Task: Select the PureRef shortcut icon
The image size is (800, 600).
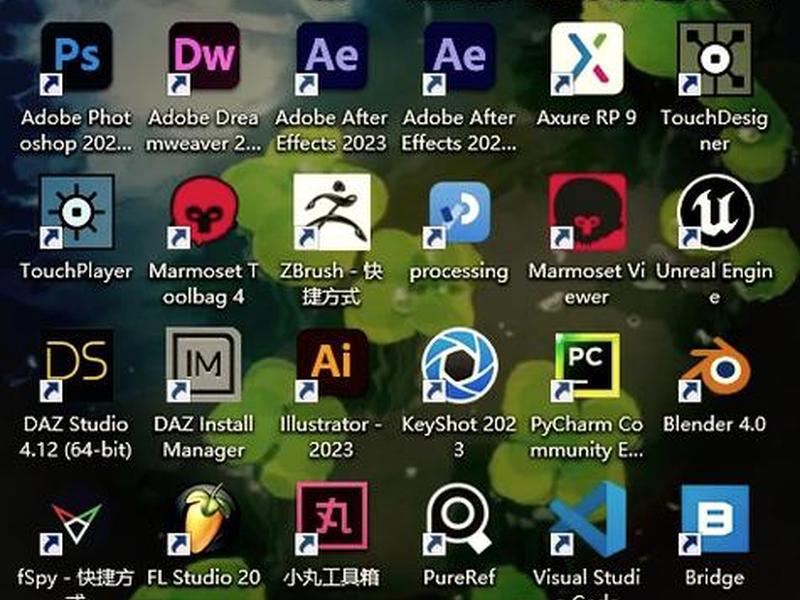Action: point(459,519)
